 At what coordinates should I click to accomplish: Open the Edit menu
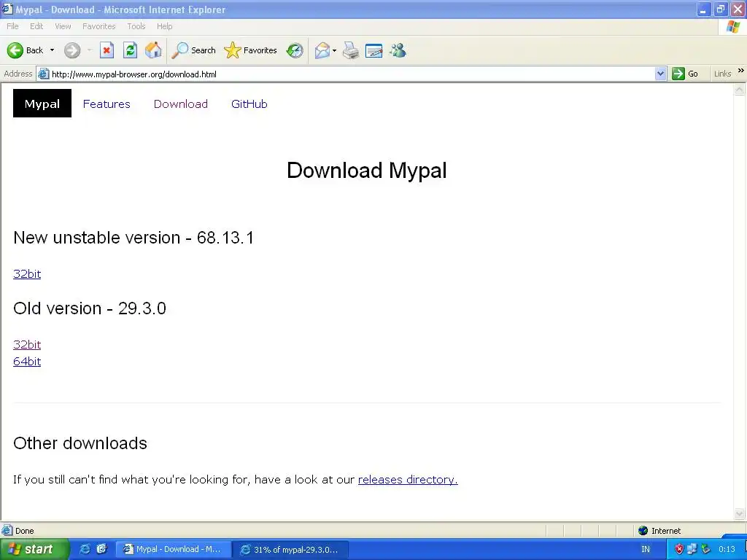click(x=36, y=26)
